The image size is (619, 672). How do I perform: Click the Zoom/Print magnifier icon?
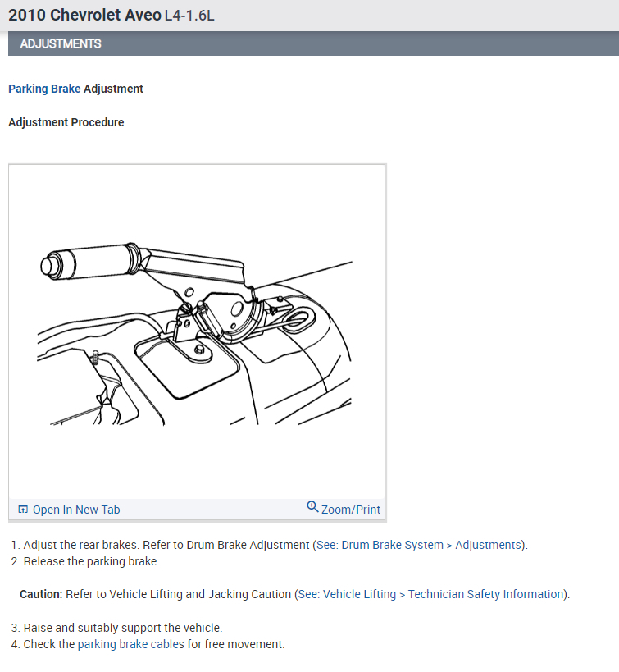click(x=312, y=506)
